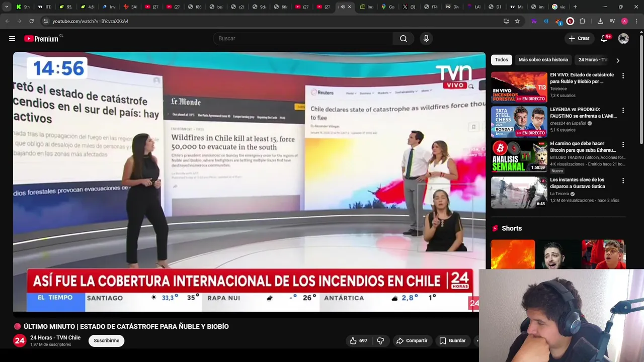
Task: Select the 24 Horas - TV chip
Action: click(593, 60)
